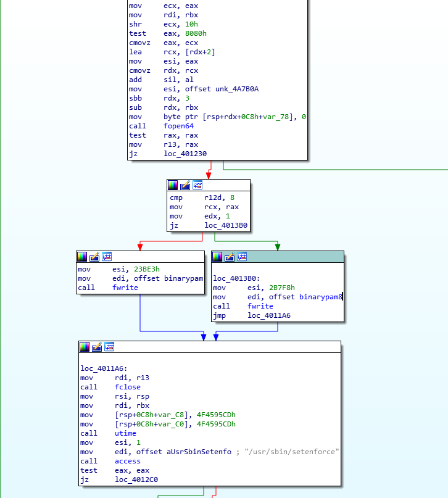Click the pencil icon on the loc_4013B0 block header
448x498 pixels.
point(230,257)
